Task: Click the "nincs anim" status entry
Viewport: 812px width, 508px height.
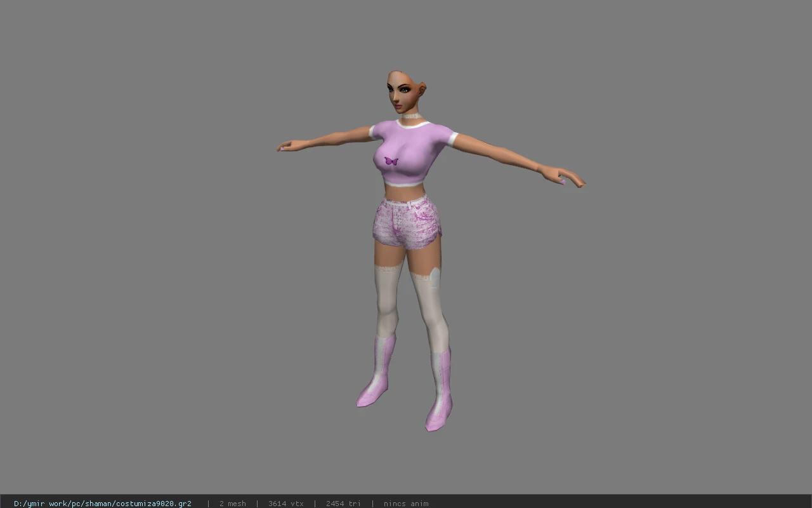Action: pos(406,504)
